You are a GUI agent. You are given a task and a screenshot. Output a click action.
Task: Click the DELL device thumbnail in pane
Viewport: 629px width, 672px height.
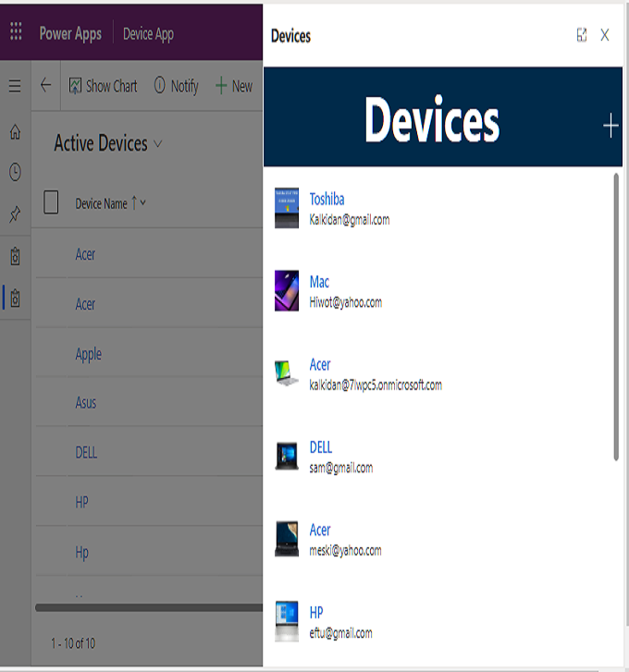[287, 456]
